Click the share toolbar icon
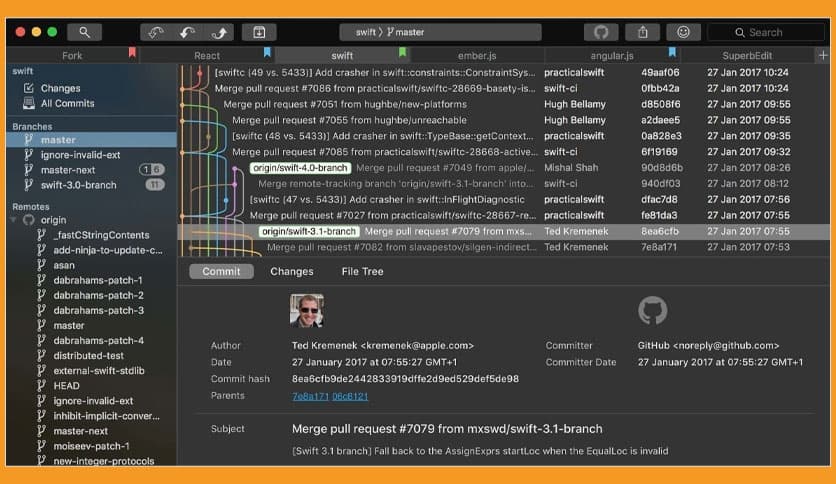 643,32
